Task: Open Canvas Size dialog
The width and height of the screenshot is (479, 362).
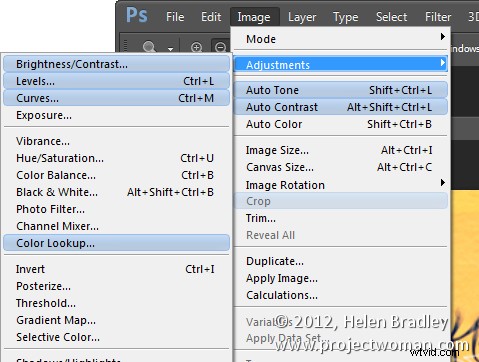Action: 340,167
